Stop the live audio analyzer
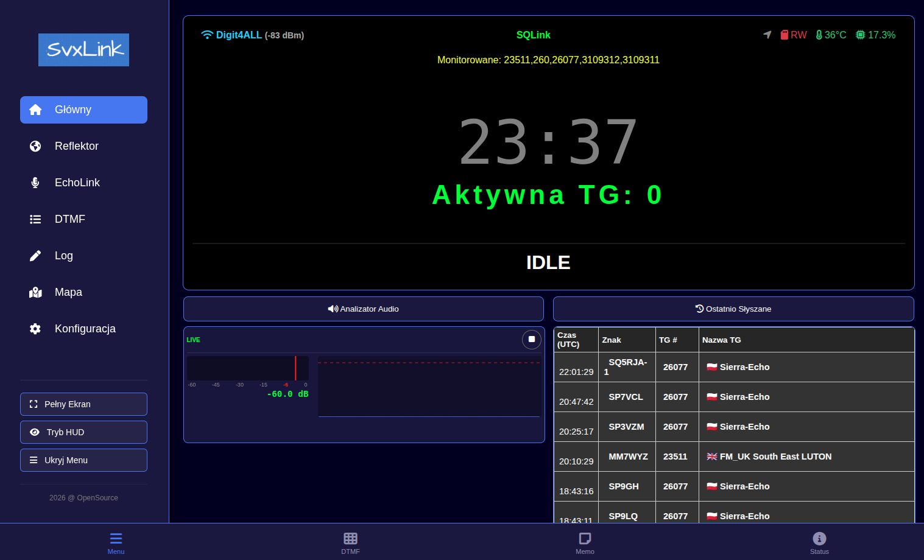924x560 pixels. tap(531, 339)
